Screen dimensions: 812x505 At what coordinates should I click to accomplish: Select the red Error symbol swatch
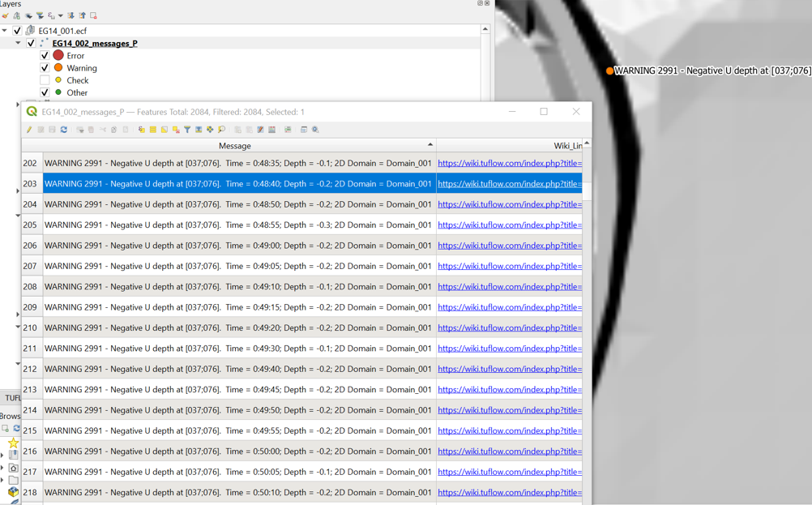coord(57,55)
